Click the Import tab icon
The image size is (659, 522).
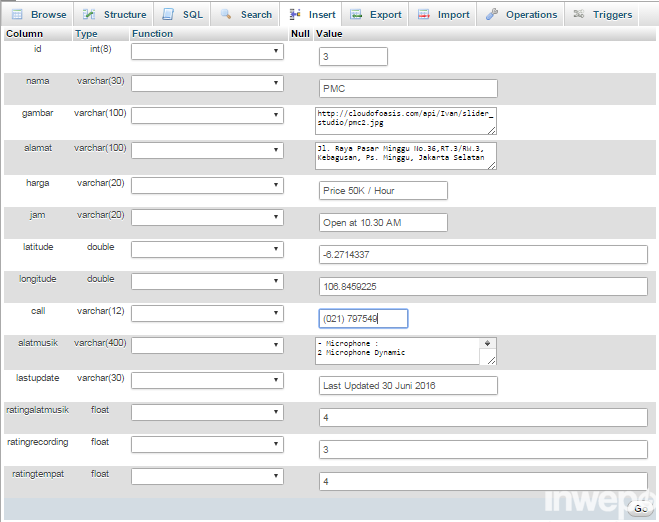[x=423, y=15]
